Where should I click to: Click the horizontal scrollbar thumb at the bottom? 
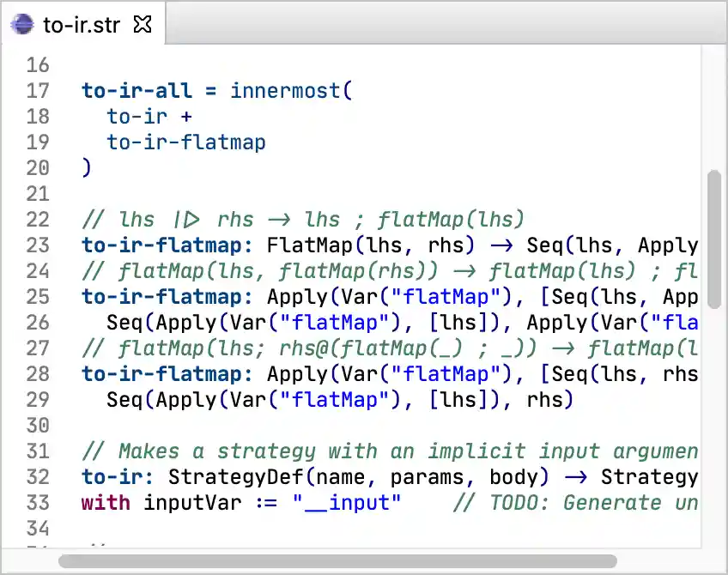pos(337,561)
